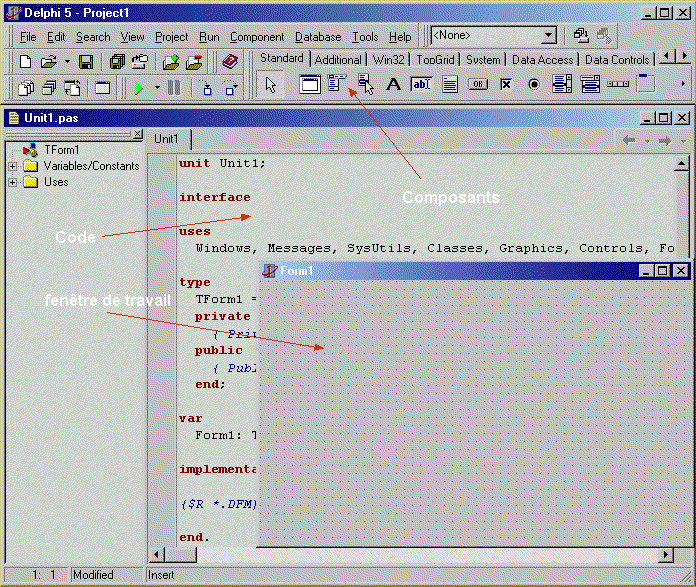Select the RadioButton component icon
Screen dimensions: 696x587
pos(534,84)
